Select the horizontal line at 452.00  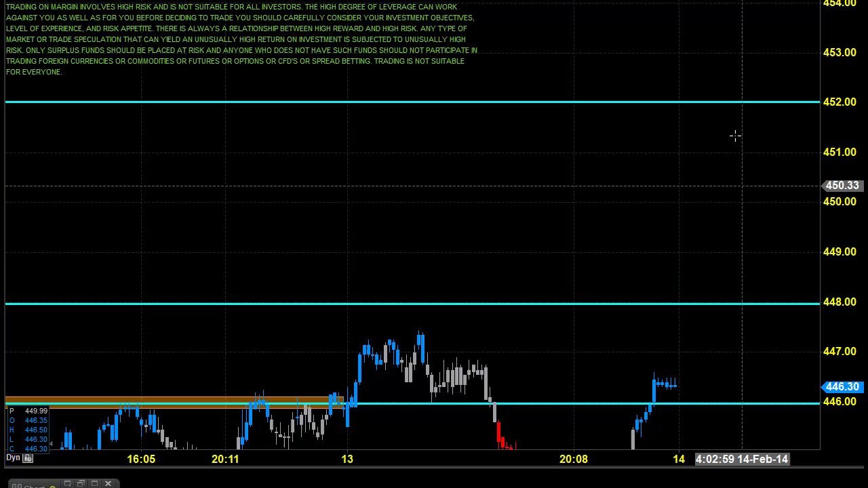(x=412, y=102)
